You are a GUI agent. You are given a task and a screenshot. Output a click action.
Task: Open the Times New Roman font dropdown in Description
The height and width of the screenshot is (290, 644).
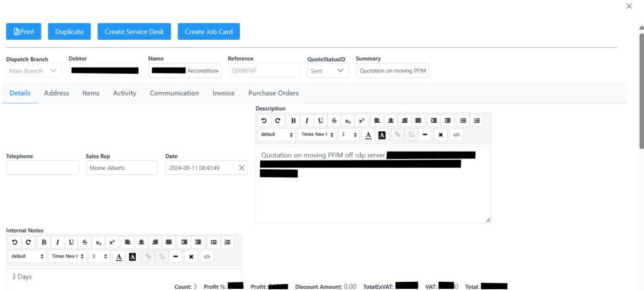pos(315,135)
